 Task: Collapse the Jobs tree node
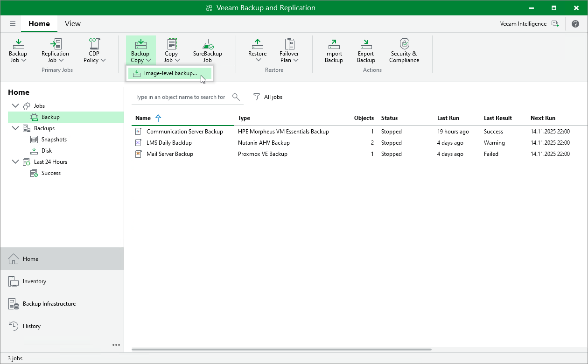click(x=15, y=106)
